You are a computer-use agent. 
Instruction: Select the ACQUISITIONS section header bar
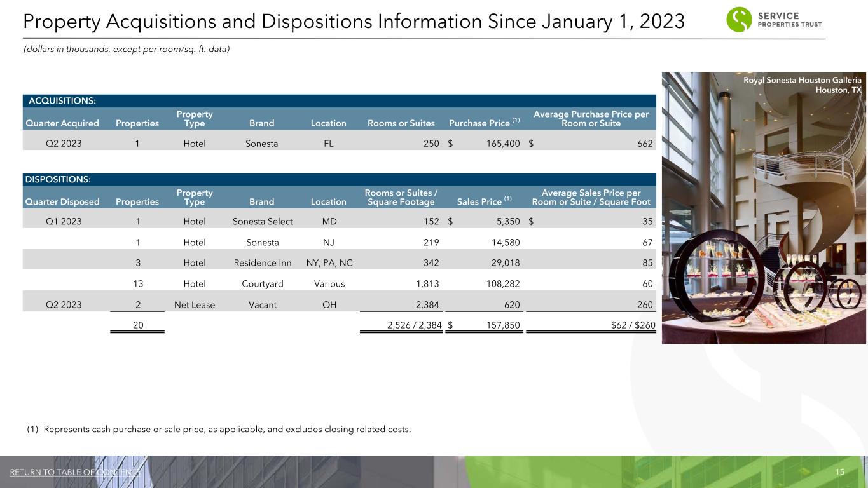339,100
